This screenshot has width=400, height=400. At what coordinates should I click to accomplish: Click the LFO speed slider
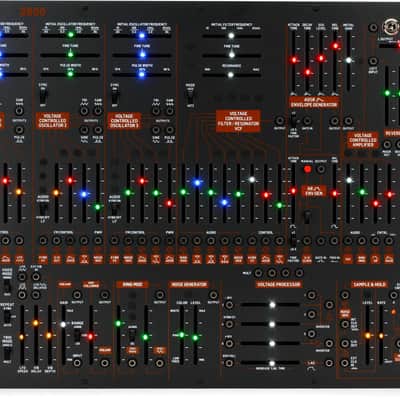[x=22, y=335]
